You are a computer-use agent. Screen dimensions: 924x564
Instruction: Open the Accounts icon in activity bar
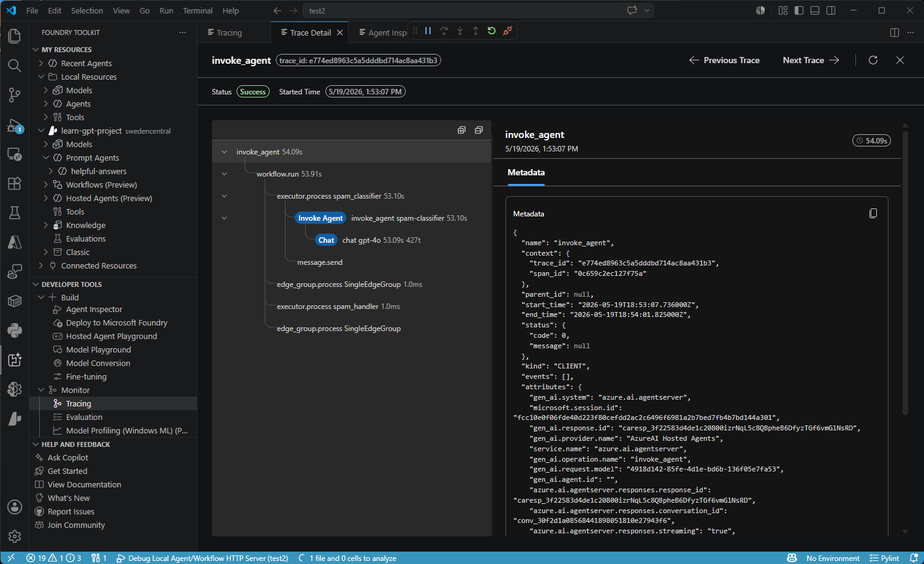coord(15,507)
